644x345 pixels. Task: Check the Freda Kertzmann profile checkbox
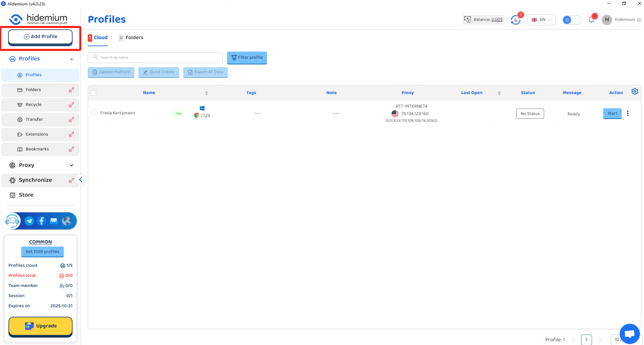tap(93, 113)
